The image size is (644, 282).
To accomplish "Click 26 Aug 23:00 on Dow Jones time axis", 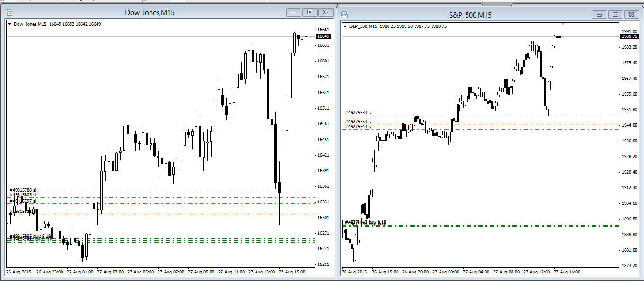I will (x=50, y=272).
